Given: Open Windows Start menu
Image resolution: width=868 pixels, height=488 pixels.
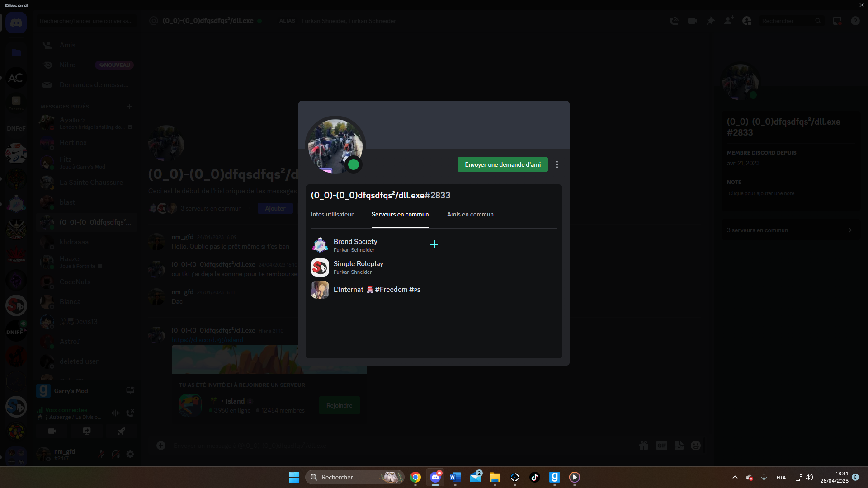Looking at the screenshot, I should 294,477.
